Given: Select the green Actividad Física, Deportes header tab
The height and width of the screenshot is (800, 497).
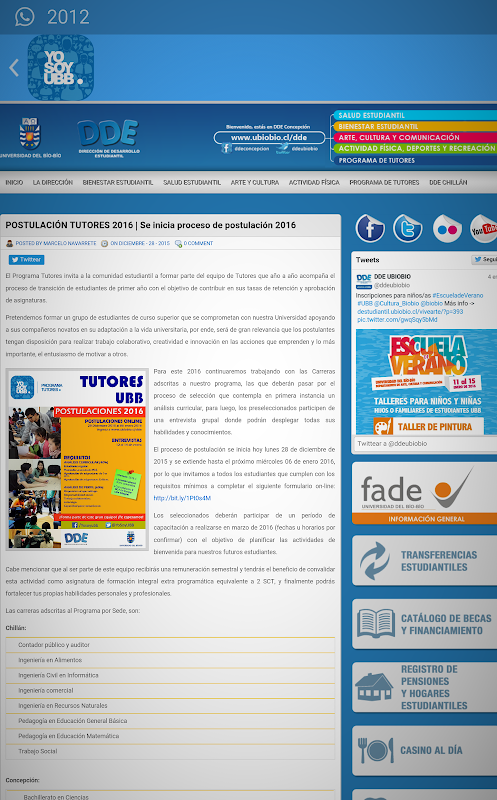Looking at the screenshot, I should [415, 148].
